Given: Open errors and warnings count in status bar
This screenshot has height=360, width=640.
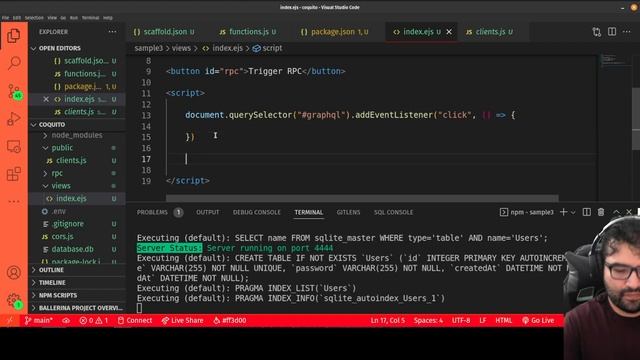Looking at the screenshot, I should tap(94, 320).
